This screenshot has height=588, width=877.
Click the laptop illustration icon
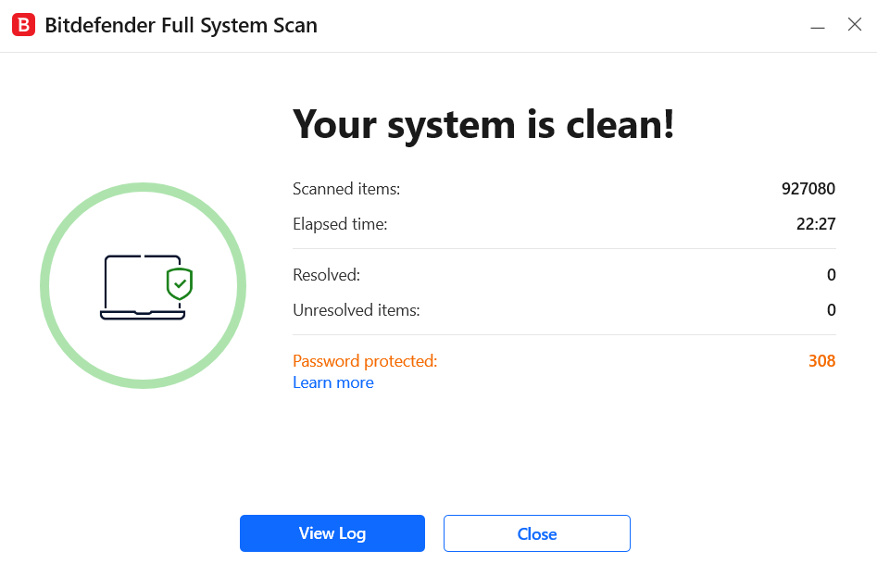coord(143,288)
